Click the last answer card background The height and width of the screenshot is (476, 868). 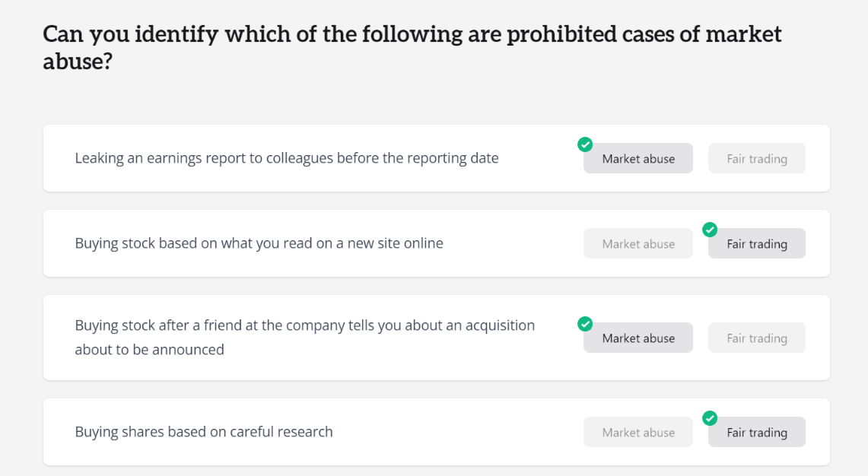(436, 432)
